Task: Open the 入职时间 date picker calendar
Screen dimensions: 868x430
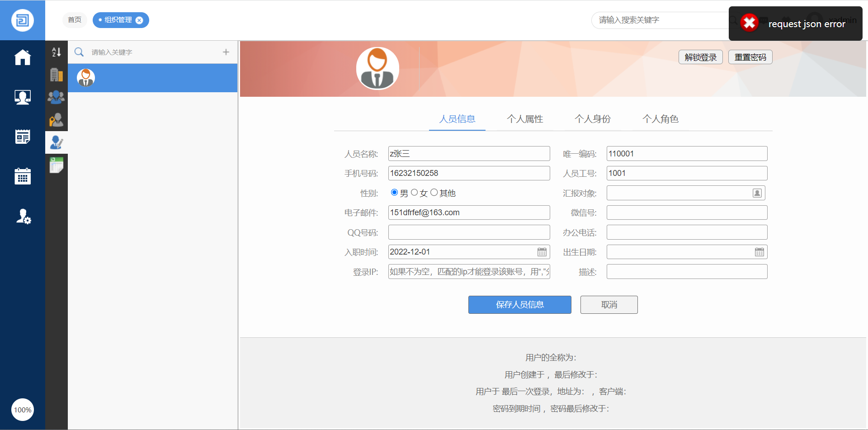Action: click(x=542, y=252)
